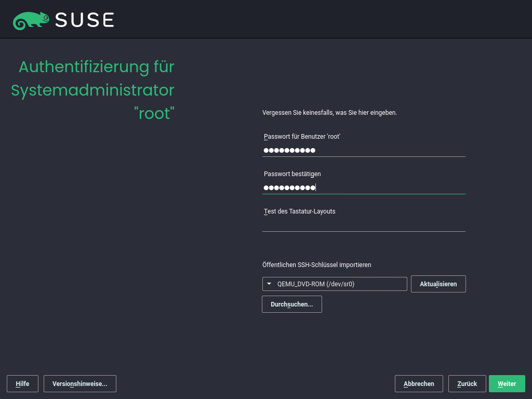Expand the QEMU_DVD-ROM (/dev/sr0) selector

[335, 284]
